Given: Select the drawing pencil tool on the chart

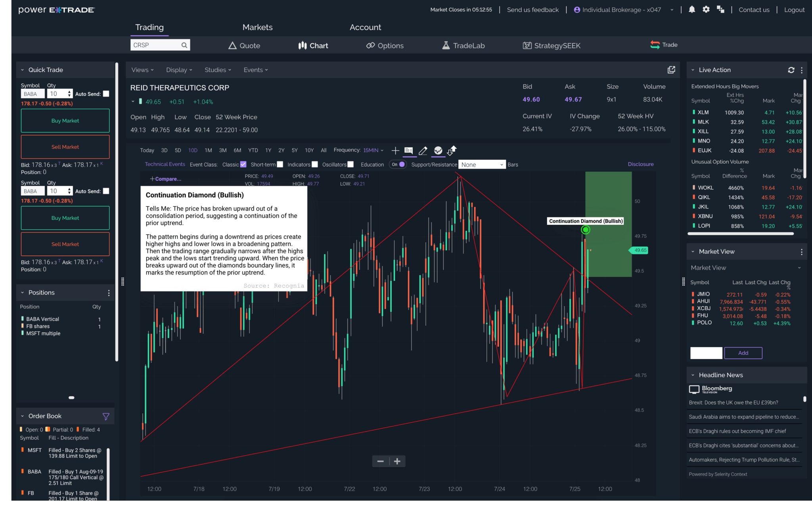Looking at the screenshot, I should (x=423, y=151).
